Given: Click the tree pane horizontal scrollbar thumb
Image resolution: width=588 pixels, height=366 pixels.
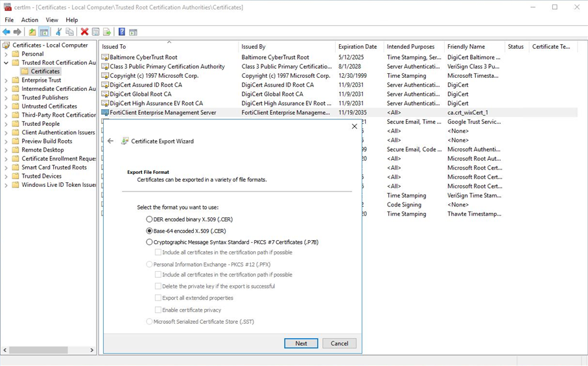Looking at the screenshot, I should [x=38, y=350].
